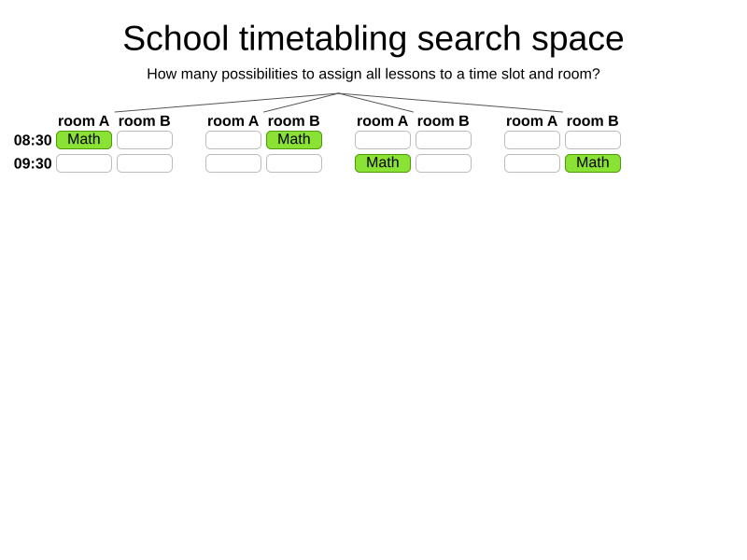Viewport: 747px width, 560px height.
Task: Select empty 08:30 room A slot, fourth grid
Action: pyautogui.click(x=532, y=140)
